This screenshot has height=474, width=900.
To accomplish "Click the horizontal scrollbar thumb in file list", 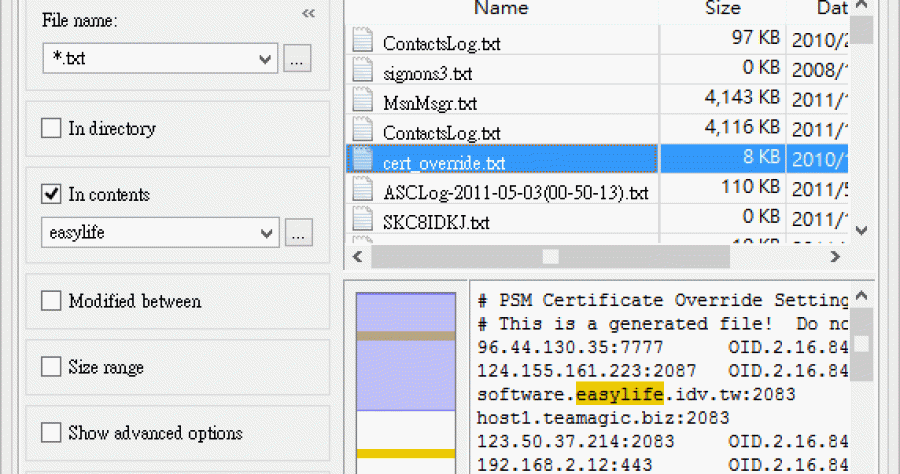I will [550, 257].
